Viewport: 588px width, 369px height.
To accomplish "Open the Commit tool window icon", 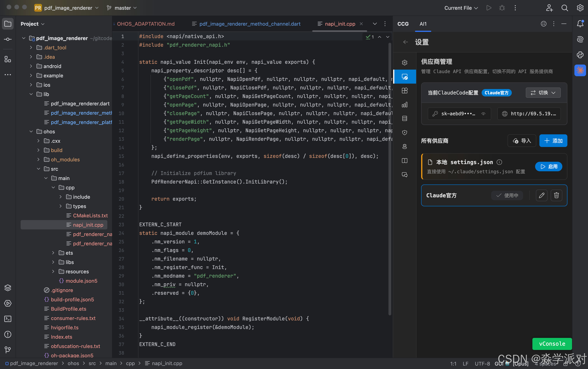I will click(8, 39).
